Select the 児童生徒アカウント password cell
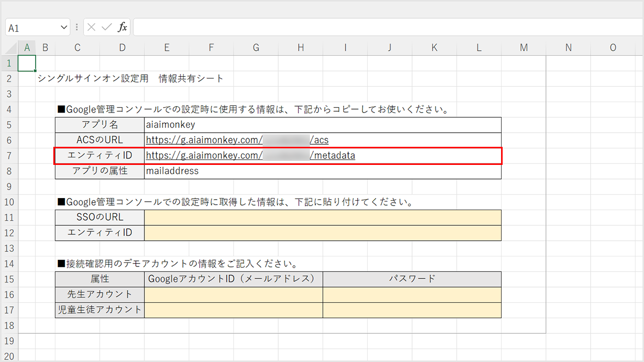Screen dimensions: 644x362 [x=412, y=310]
